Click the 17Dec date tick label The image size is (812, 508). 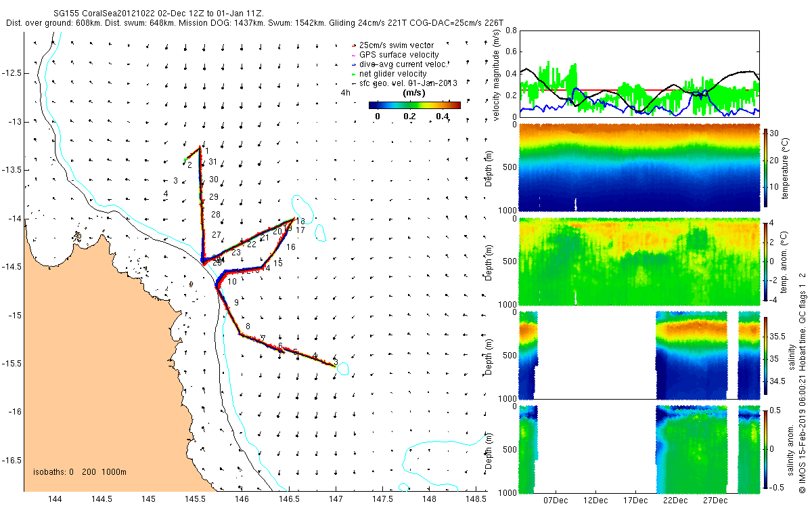coord(635,500)
